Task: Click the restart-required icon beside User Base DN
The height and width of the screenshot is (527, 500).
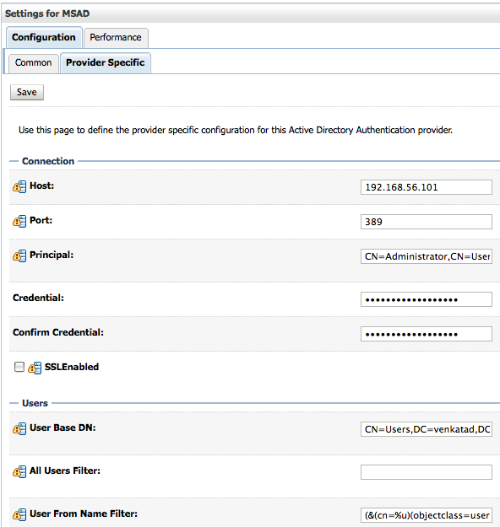Action: tap(19, 429)
